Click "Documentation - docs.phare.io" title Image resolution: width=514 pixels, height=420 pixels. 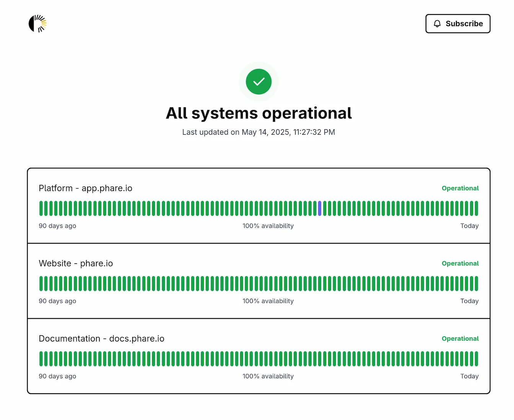point(101,339)
